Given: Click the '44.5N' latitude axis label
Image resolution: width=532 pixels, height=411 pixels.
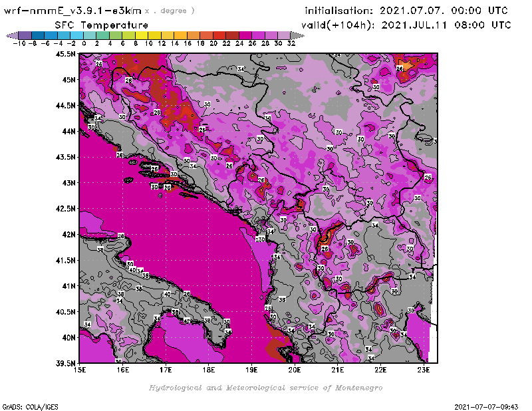Looking at the screenshot, I should (x=65, y=106).
